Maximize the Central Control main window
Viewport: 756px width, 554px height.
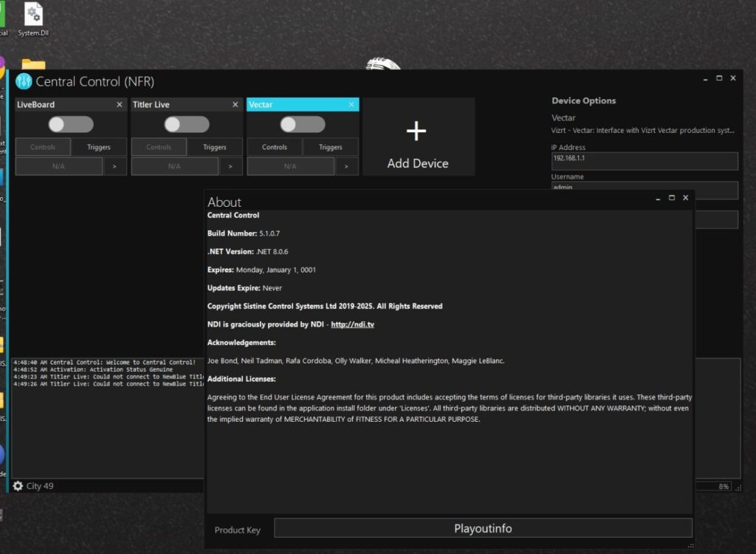719,78
